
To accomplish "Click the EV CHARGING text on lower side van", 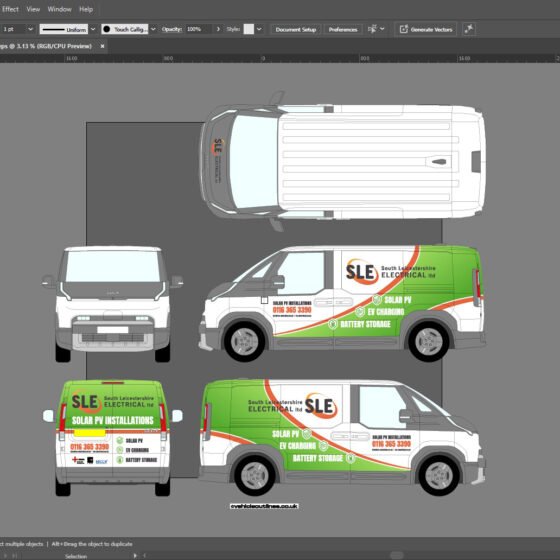I will (298, 446).
